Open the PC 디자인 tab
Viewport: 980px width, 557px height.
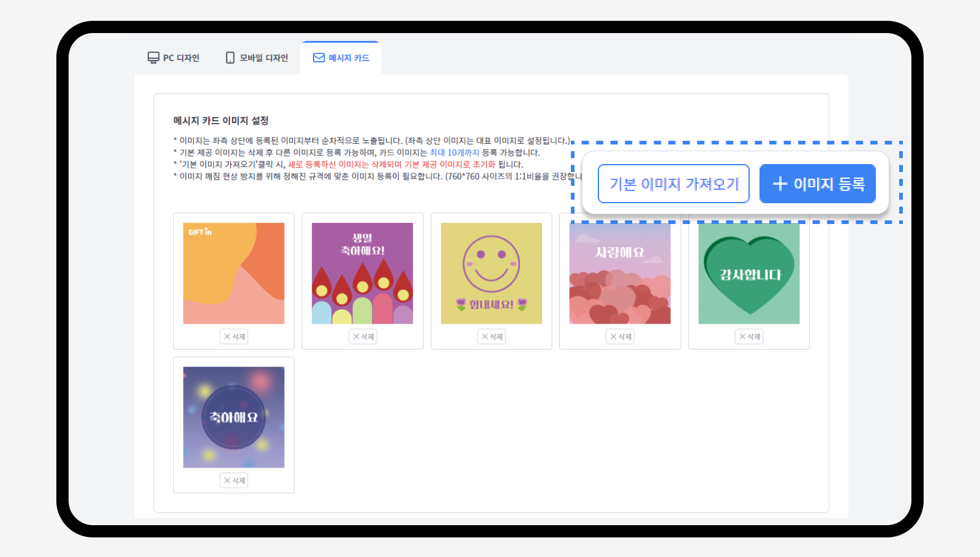tap(174, 58)
